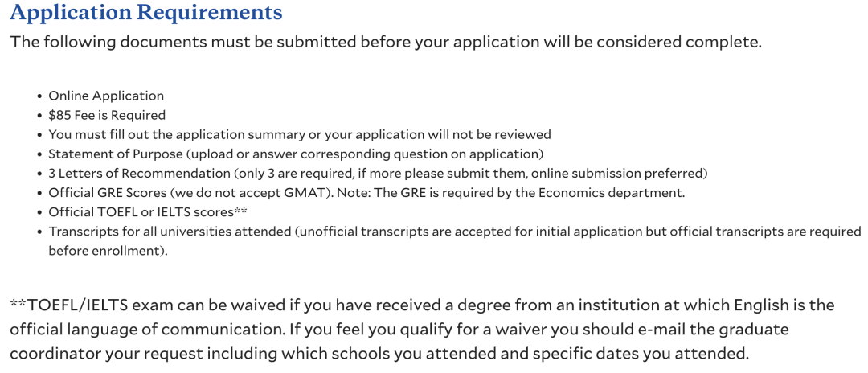This screenshot has width=868, height=373.
Task: Click the footnote's last line about specific dates
Action: 379,354
